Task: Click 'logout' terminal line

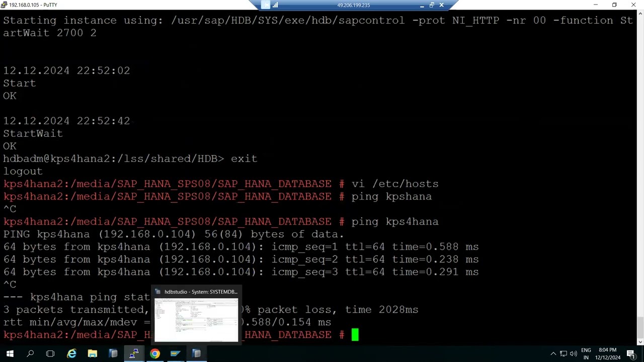Action: 23,171
